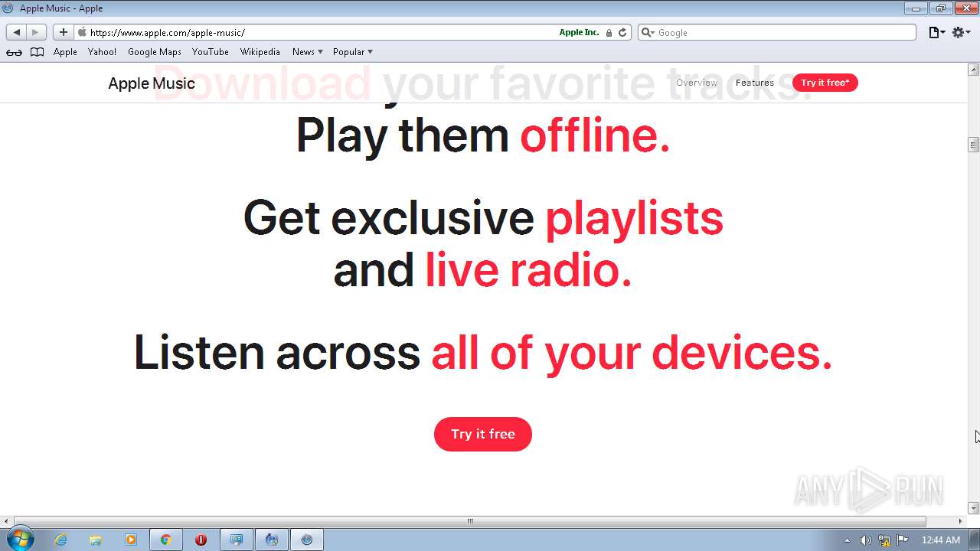Click the Try it free* nav button
The height and width of the screenshot is (551, 980).
point(825,83)
